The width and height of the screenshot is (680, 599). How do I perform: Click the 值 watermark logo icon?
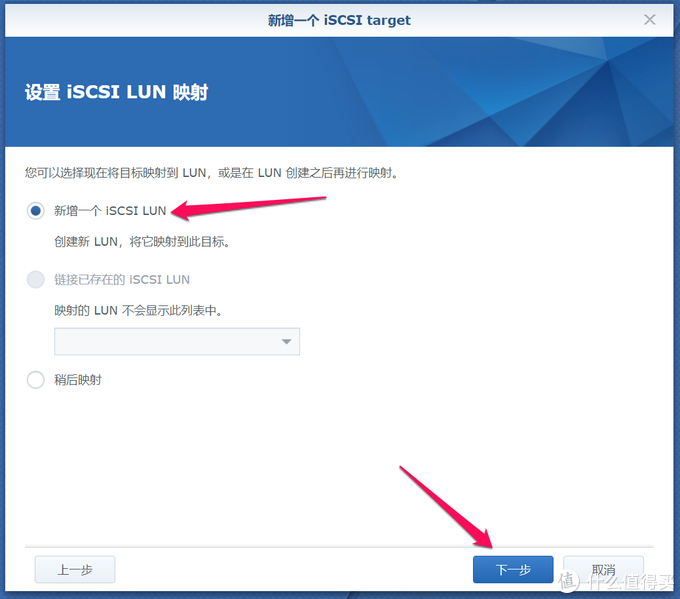click(x=569, y=582)
